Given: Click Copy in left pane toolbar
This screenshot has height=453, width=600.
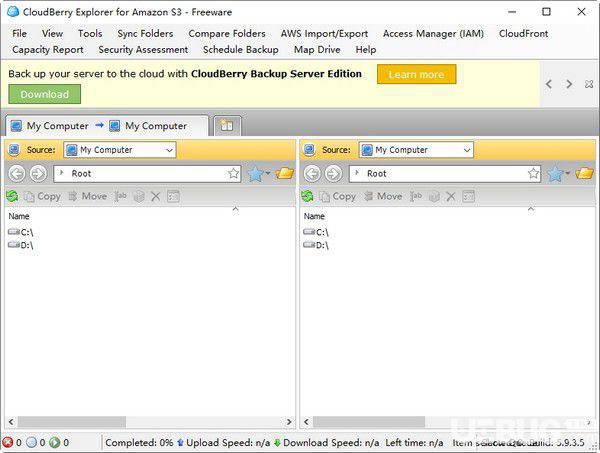Looking at the screenshot, I should click(x=42, y=196).
